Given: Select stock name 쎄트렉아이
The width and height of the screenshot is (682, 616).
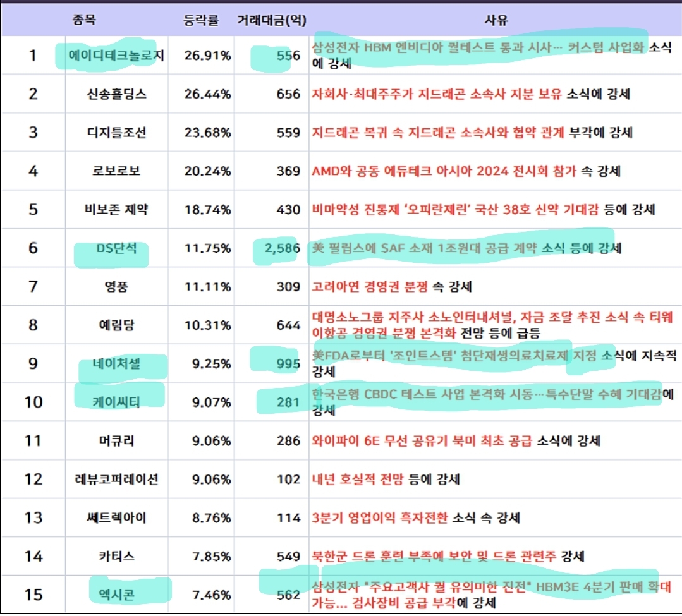Looking at the screenshot, I should pos(116,517).
